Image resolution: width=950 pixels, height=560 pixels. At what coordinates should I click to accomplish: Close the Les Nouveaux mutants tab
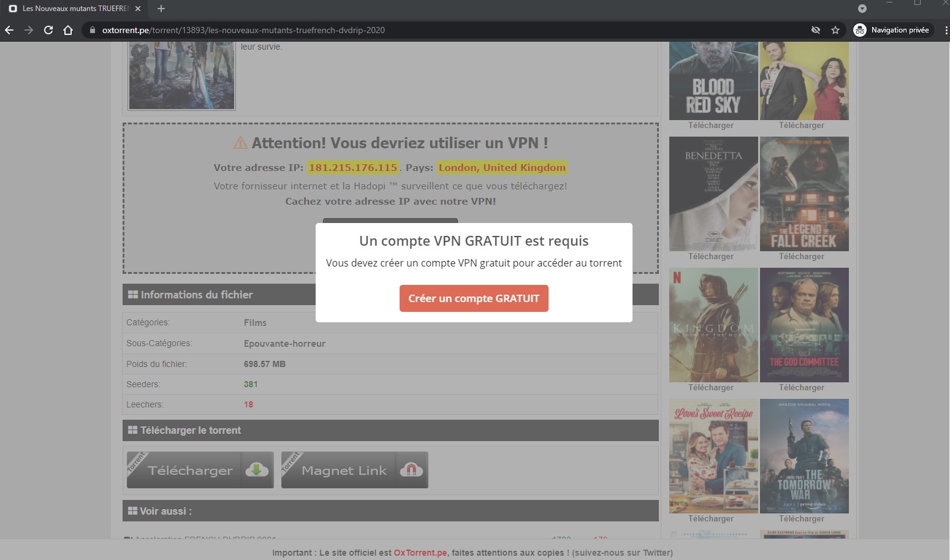click(x=138, y=9)
